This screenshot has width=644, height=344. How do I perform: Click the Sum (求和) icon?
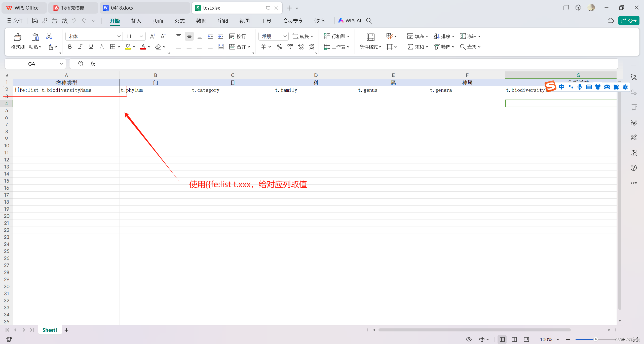tap(410, 47)
